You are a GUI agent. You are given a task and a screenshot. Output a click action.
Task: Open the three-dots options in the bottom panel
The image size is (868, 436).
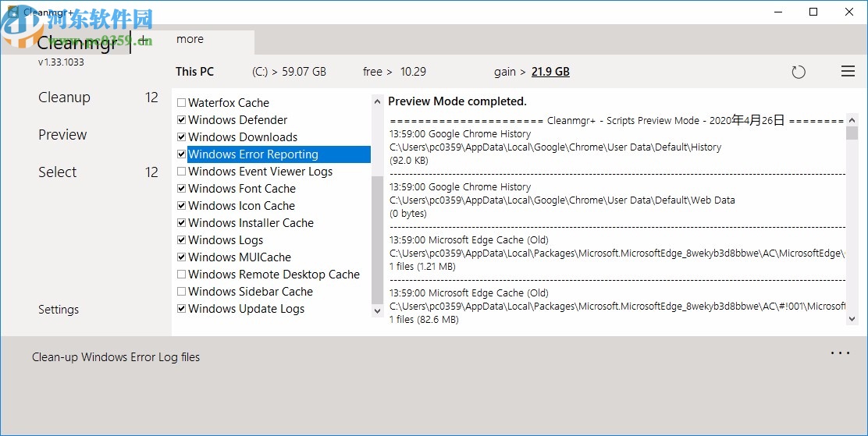point(840,353)
